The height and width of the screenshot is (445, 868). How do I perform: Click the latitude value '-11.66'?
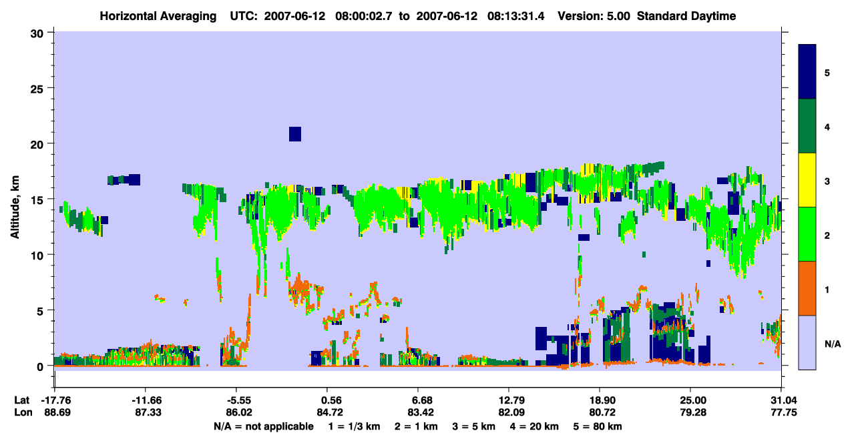[x=146, y=400]
